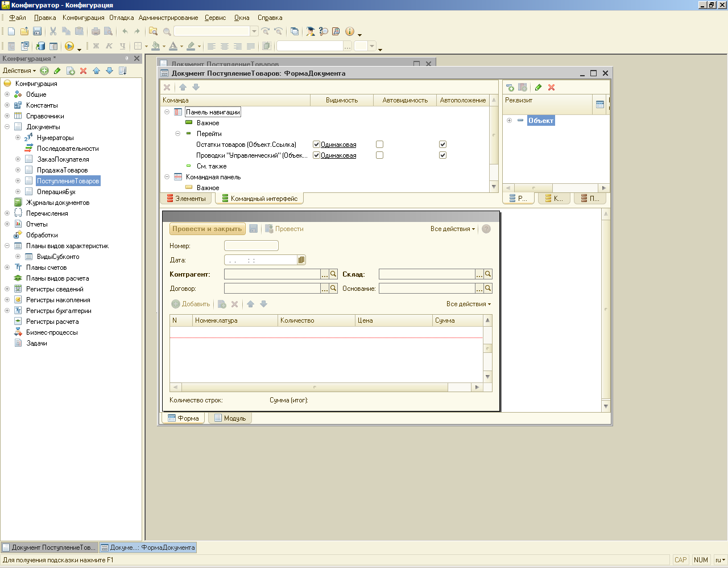The width and height of the screenshot is (728, 568).
Task: Click the Cut scissors icon in toolbar
Action: click(53, 31)
